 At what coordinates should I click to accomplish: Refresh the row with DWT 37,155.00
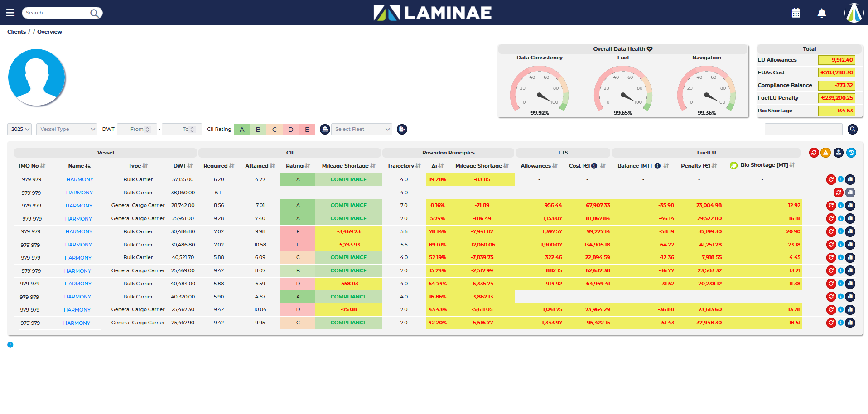[831, 179]
